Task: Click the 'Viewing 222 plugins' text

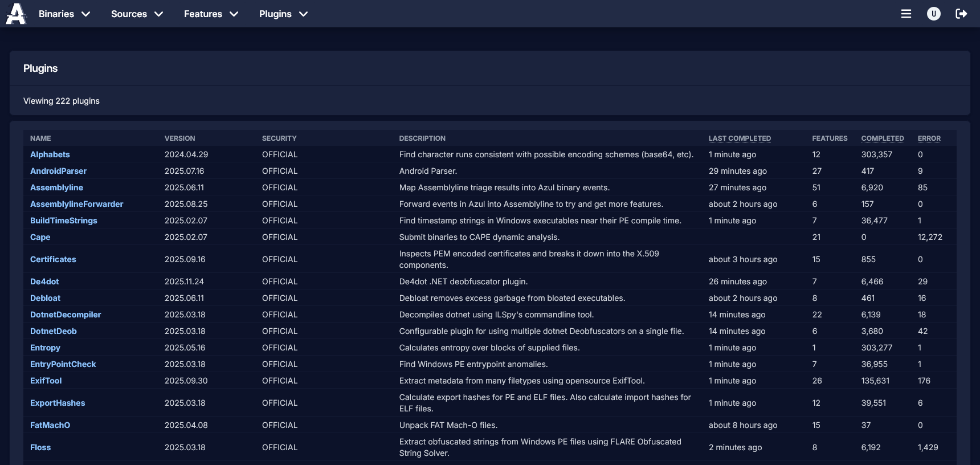Action: point(62,101)
